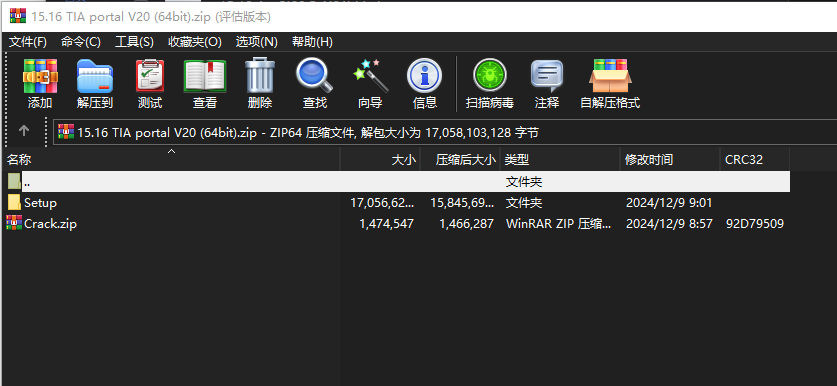Click Crack.zip compressed size 1,466,287
This screenshot has height=386, width=837.
pos(467,224)
